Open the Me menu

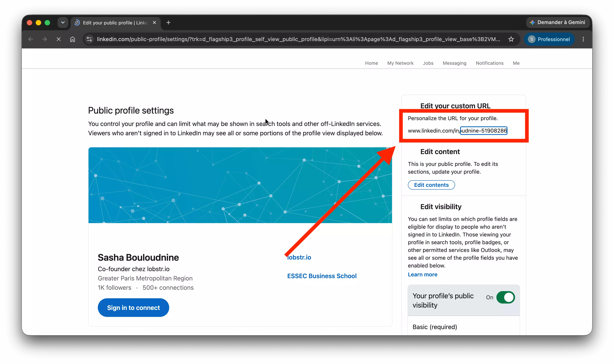[516, 63]
